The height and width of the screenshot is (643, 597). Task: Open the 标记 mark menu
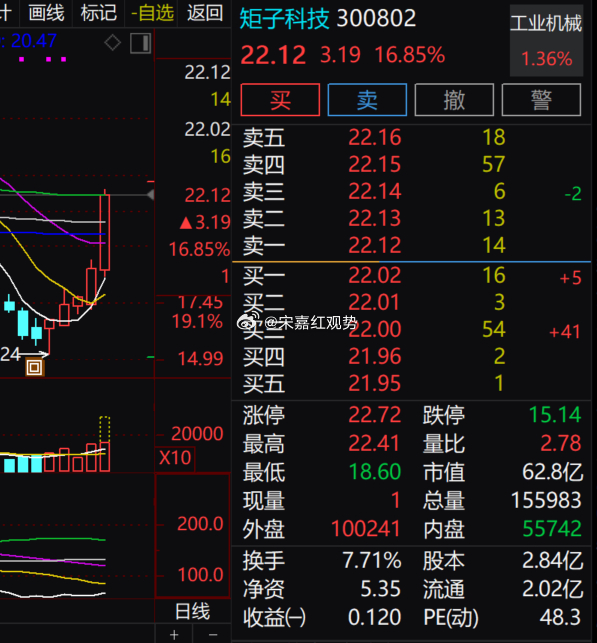coord(98,13)
